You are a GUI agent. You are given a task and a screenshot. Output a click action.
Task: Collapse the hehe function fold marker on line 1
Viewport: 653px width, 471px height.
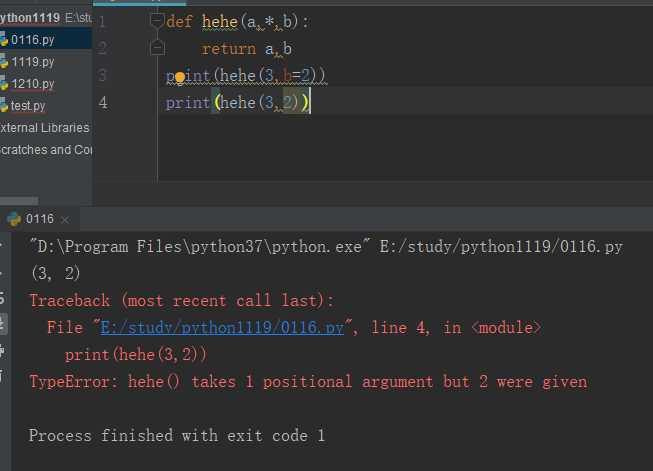click(x=156, y=21)
